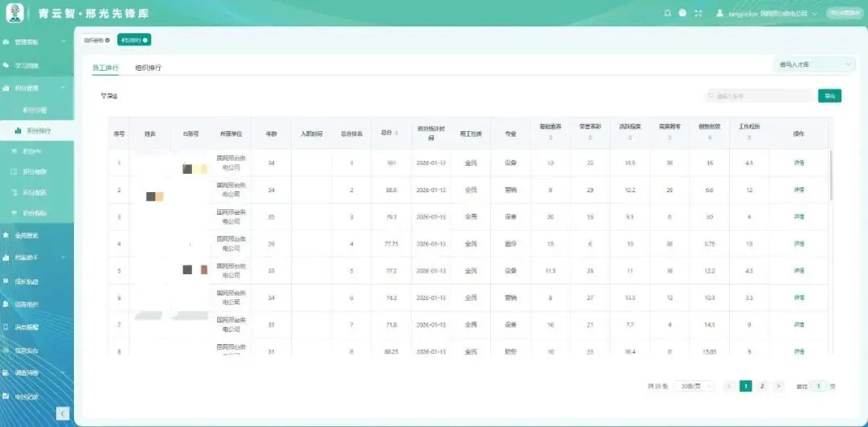Click the table vertical scrollbar

(x=831, y=174)
